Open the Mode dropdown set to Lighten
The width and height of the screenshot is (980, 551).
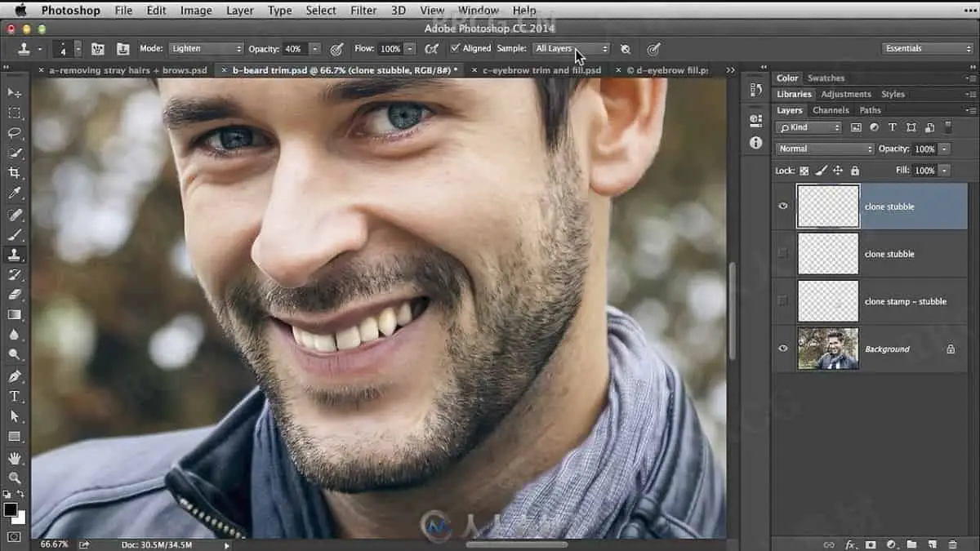pyautogui.click(x=206, y=49)
